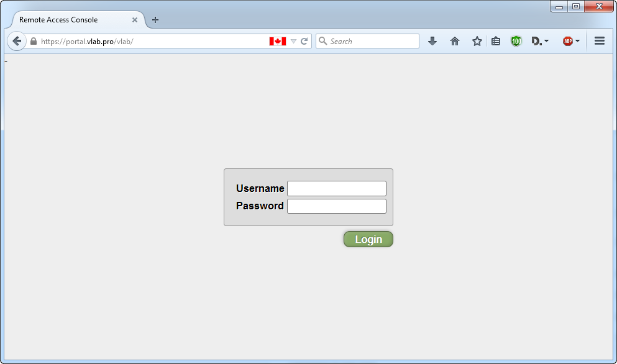
Task: Select the Remote Access Console tab
Action: coord(79,20)
